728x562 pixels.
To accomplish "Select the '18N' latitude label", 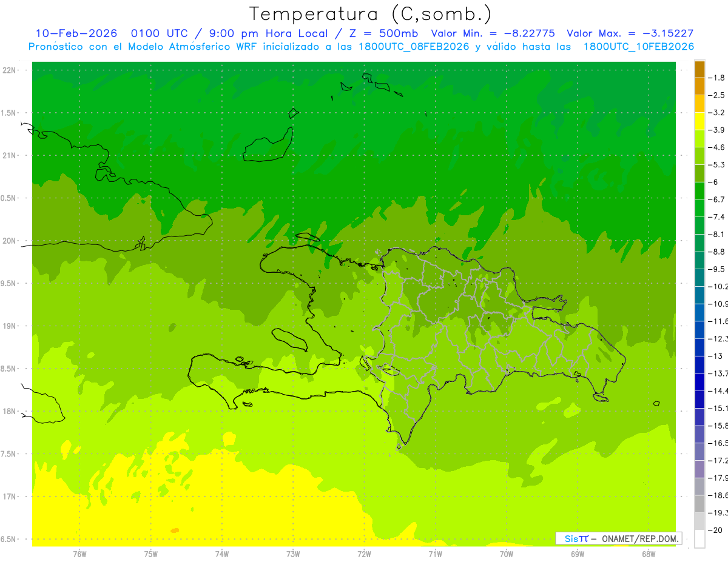I will coord(10,411).
